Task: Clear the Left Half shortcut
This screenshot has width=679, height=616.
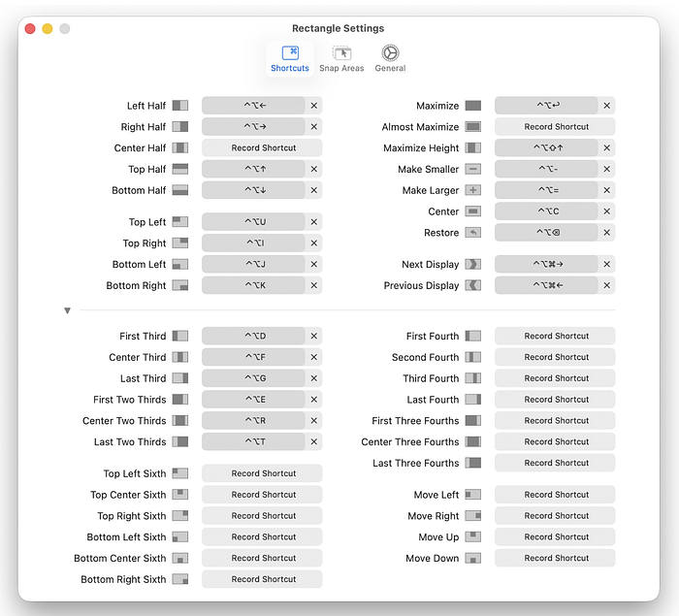Action: pos(314,106)
